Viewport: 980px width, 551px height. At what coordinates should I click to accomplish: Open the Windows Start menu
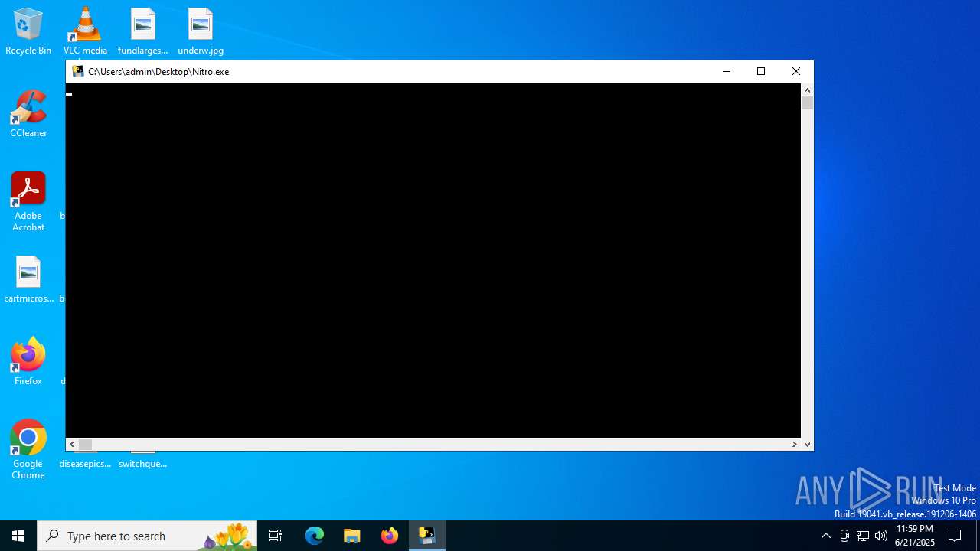(x=18, y=536)
